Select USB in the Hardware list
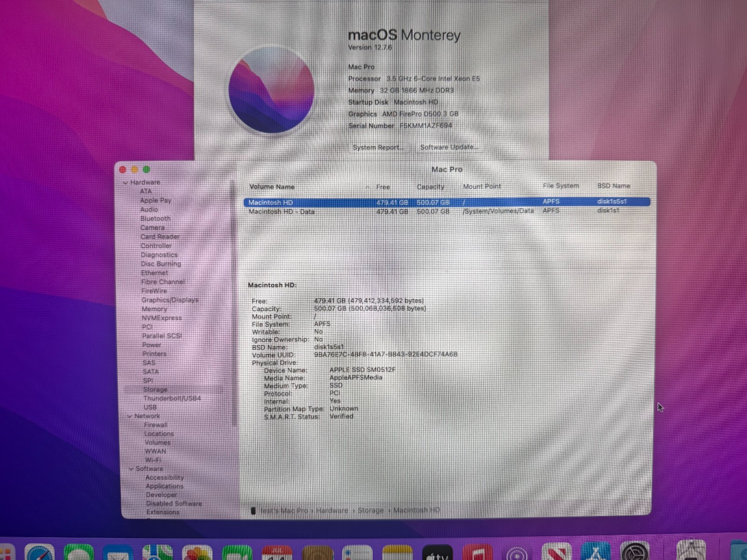The width and height of the screenshot is (747, 560). pyautogui.click(x=150, y=407)
